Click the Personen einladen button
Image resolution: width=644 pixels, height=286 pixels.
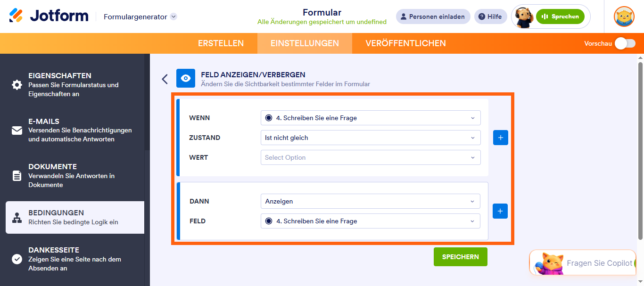(x=433, y=16)
